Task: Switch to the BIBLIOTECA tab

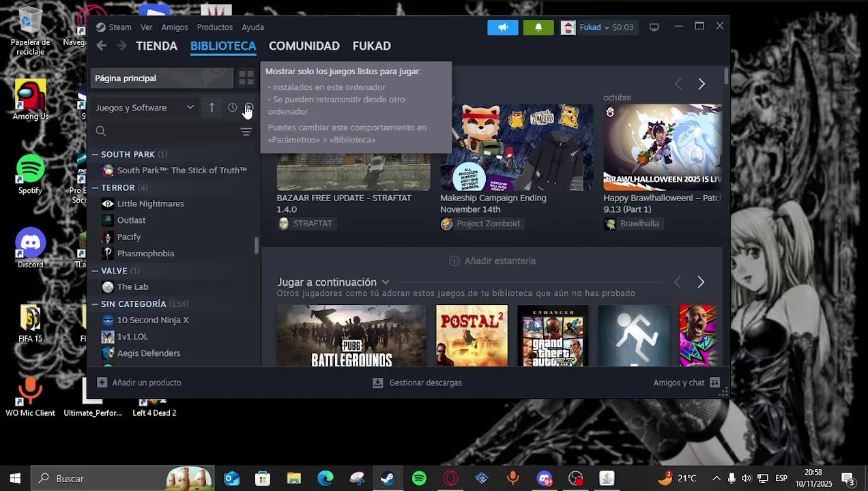Action: click(x=223, y=46)
